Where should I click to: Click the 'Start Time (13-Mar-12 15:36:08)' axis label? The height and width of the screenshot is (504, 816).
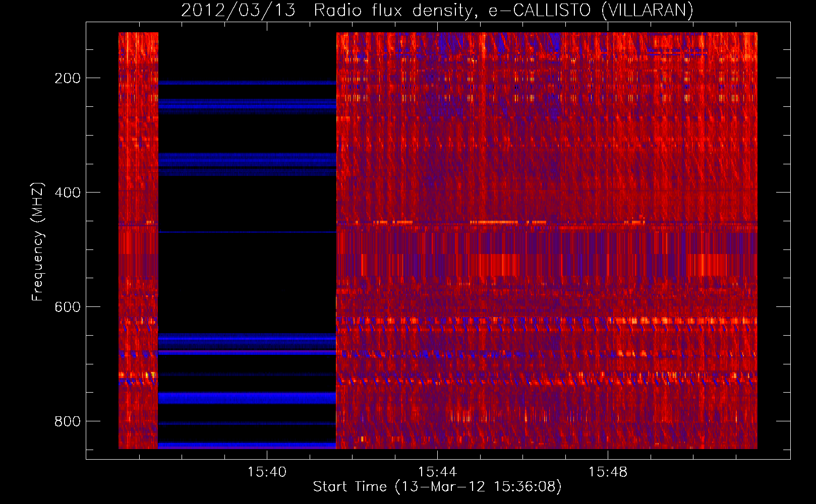pos(437,487)
